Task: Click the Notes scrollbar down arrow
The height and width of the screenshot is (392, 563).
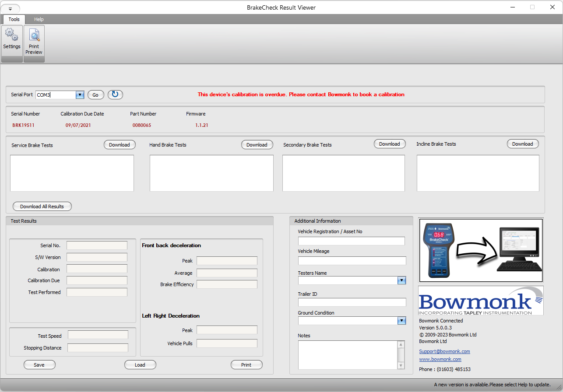Action: pos(401,366)
